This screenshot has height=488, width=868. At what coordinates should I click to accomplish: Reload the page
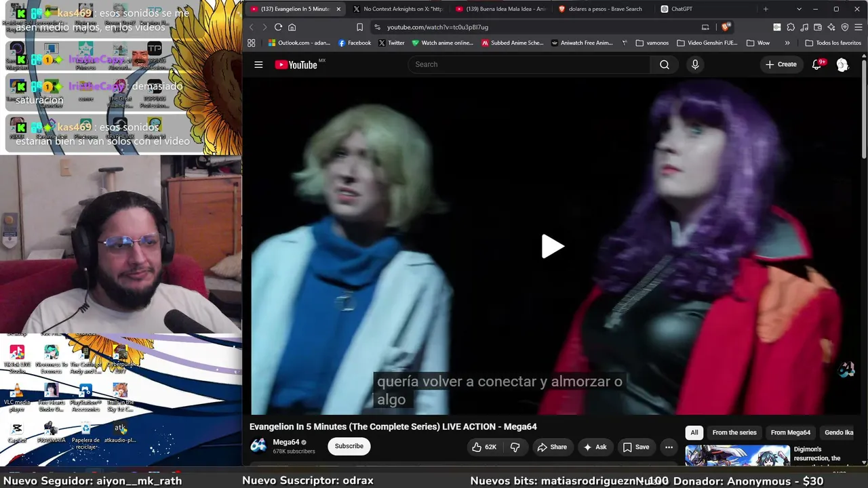tap(278, 27)
